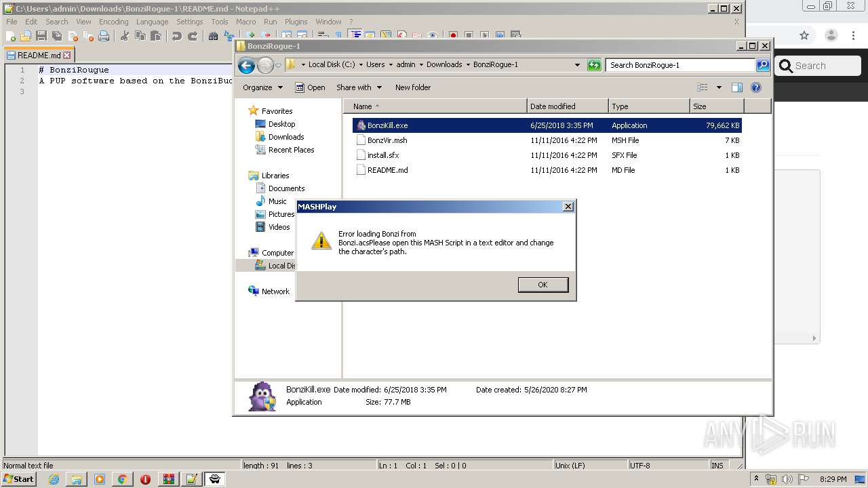
Task: Close the README.md tab using red X
Action: coord(66,56)
